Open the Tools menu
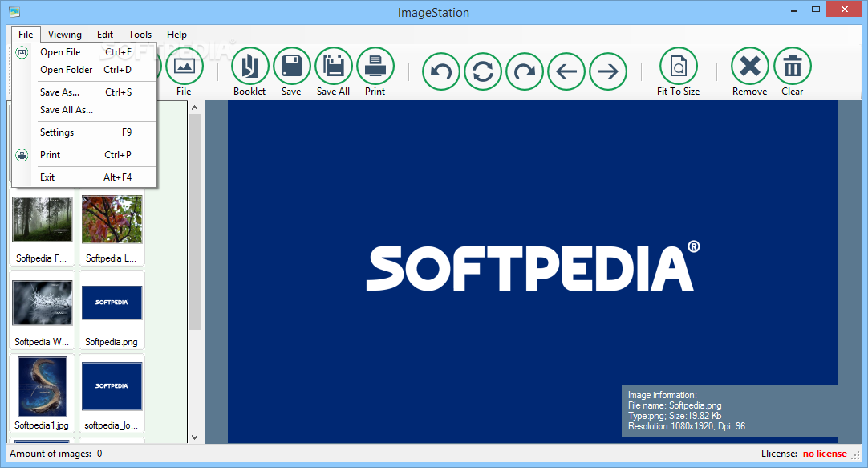 [140, 35]
